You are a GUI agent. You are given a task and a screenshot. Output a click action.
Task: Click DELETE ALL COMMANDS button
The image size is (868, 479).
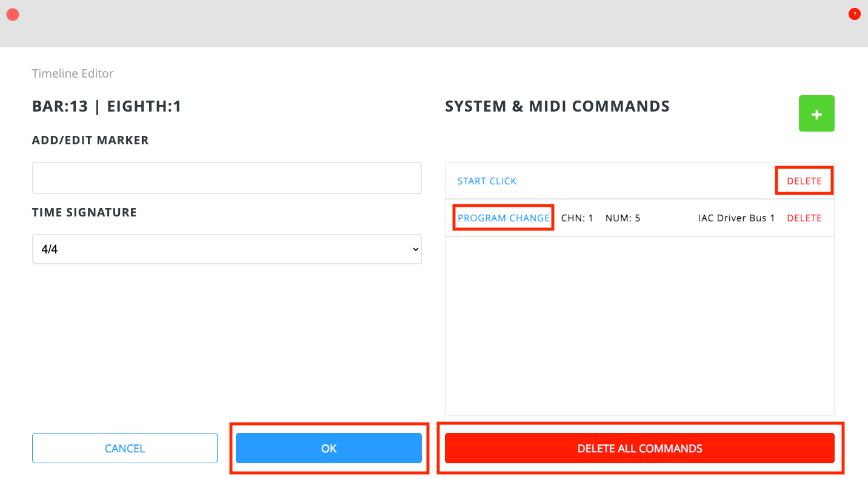click(x=639, y=449)
